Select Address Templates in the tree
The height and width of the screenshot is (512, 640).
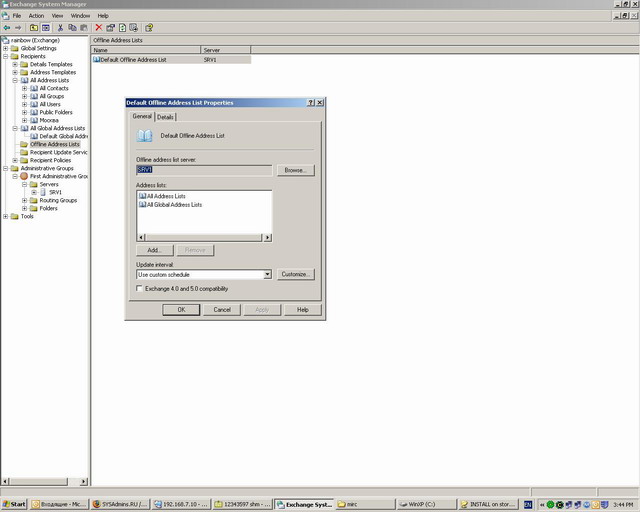(53, 72)
